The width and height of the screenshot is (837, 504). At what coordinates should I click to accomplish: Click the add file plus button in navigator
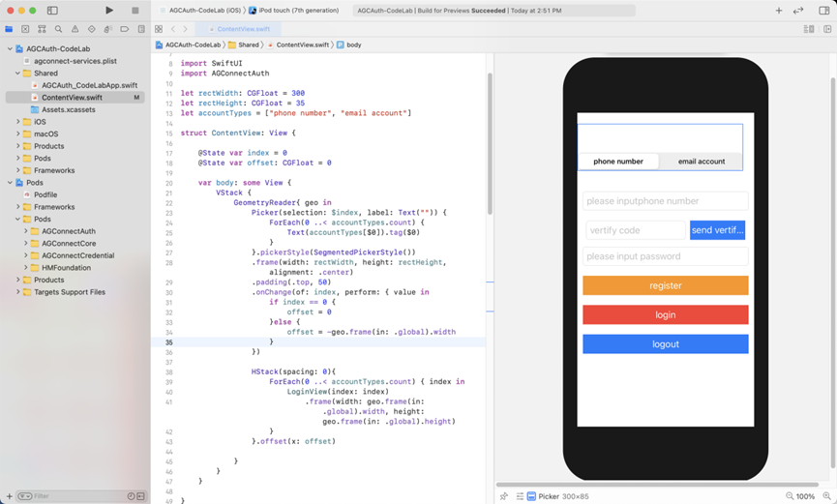[x=9, y=496]
